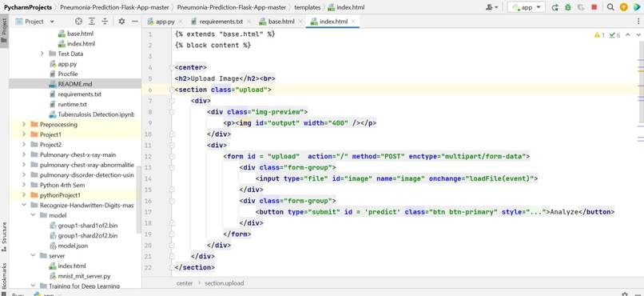Stop the running app with red square
Viewport: 644px width, 296px height.
pos(594,7)
